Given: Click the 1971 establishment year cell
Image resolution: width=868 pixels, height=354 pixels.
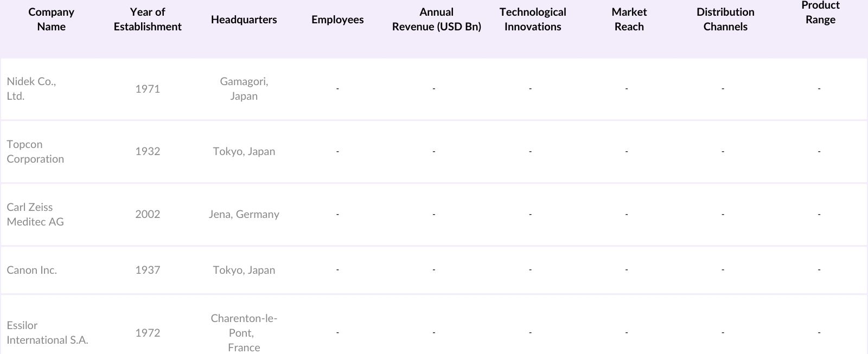Looking at the screenshot, I should click(x=148, y=89).
